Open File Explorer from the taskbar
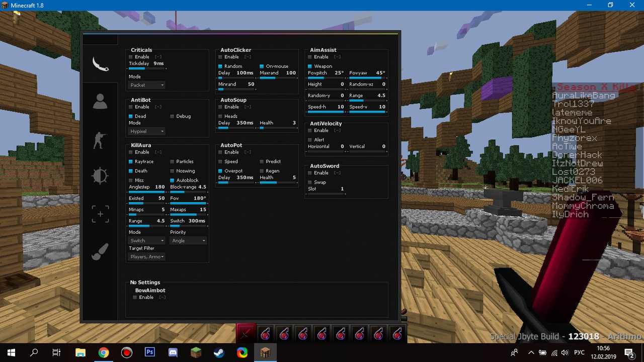The image size is (644, 362). (80, 352)
